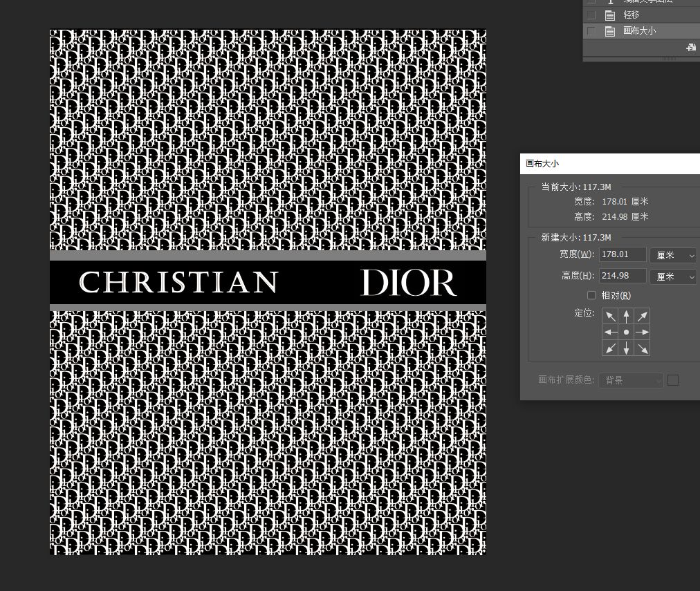Screen dimensions: 700x591
Task: Click the 新建大小: 117.3M label
Action: point(576,238)
